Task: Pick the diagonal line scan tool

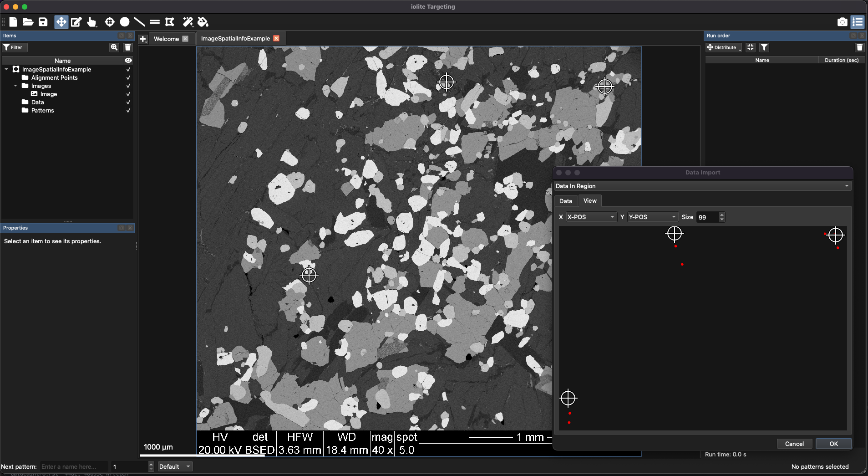Action: (x=140, y=22)
